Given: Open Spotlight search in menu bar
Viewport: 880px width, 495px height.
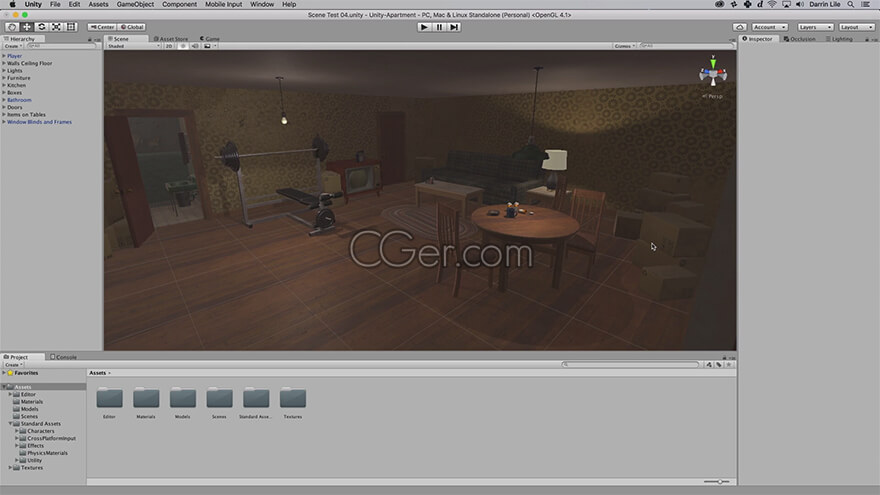Looking at the screenshot, I should coord(851,4).
